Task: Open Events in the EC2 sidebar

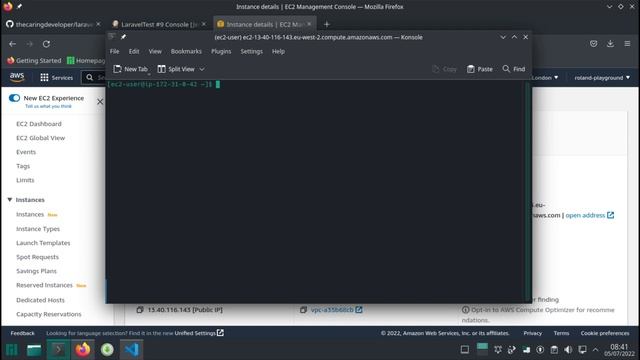Action: pyautogui.click(x=26, y=152)
